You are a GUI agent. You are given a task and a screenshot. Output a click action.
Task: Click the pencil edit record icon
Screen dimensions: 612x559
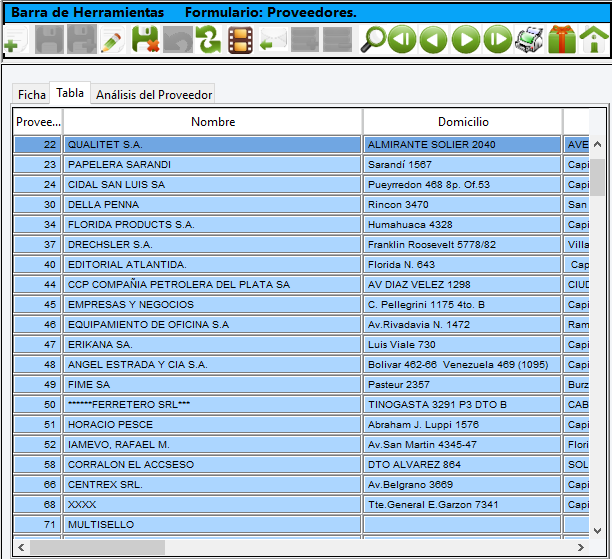[x=112, y=39]
